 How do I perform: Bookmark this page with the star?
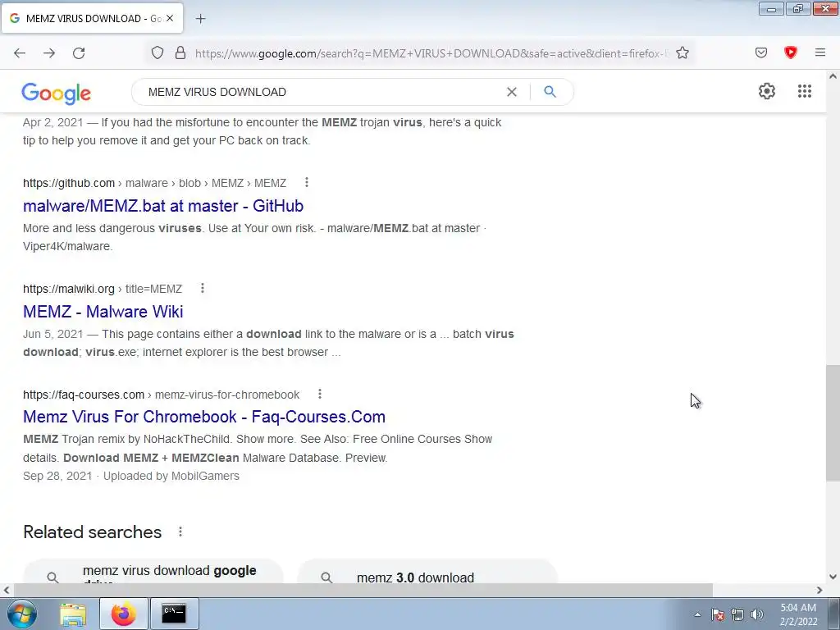(682, 53)
